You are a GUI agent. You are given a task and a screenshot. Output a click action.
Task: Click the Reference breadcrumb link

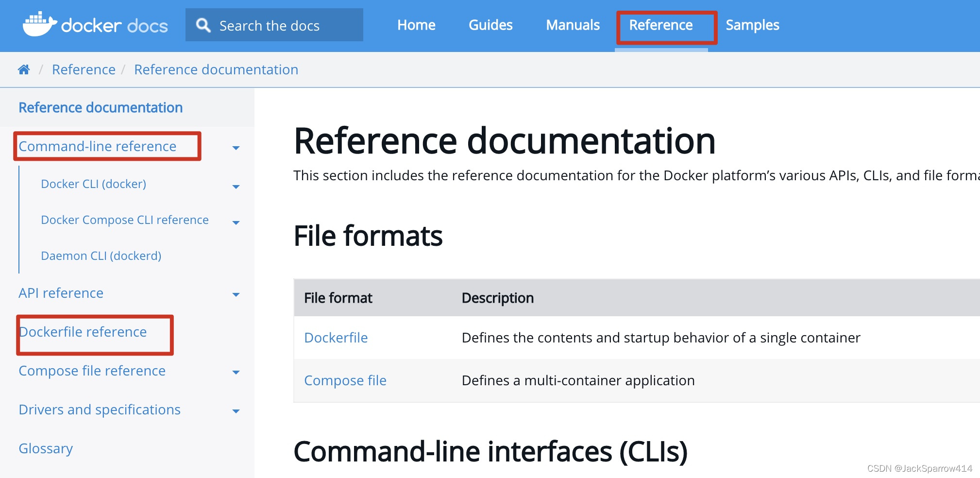point(84,69)
